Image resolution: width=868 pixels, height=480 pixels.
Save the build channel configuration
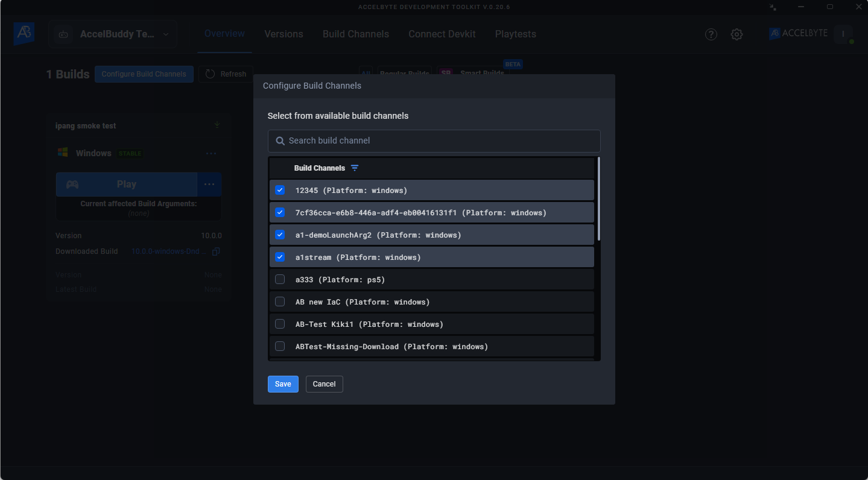click(x=283, y=384)
